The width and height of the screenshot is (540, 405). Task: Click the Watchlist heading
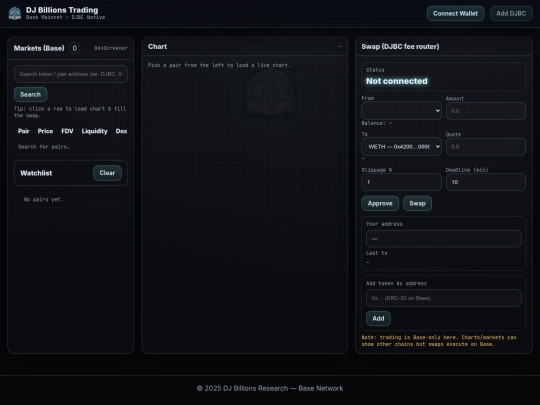(x=36, y=173)
